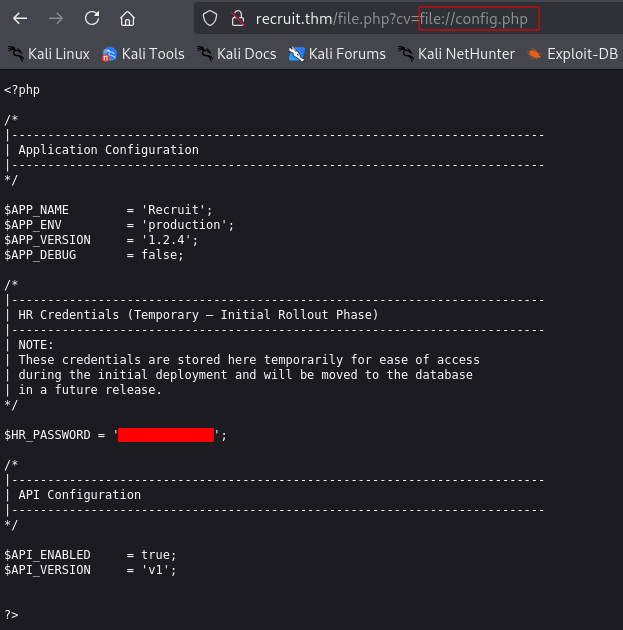Click the forward arrow navigation button
This screenshot has height=630, width=623.
(56, 18)
